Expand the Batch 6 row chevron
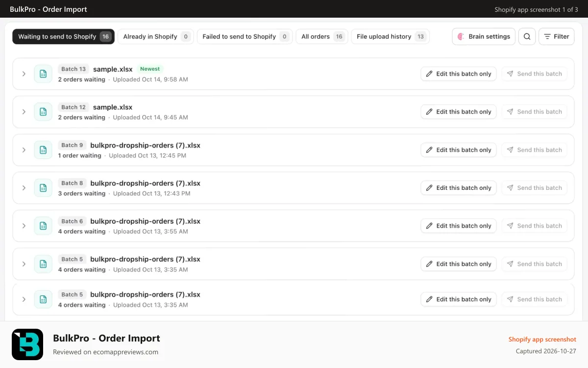This screenshot has width=588, height=368. click(24, 226)
